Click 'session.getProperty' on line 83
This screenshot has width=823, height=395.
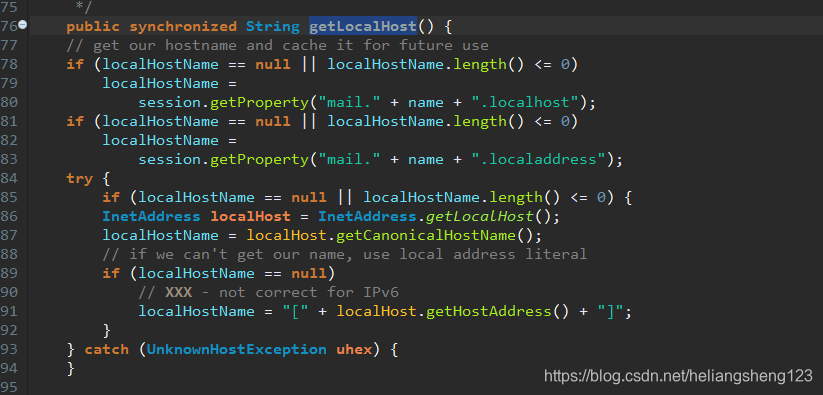[223, 159]
